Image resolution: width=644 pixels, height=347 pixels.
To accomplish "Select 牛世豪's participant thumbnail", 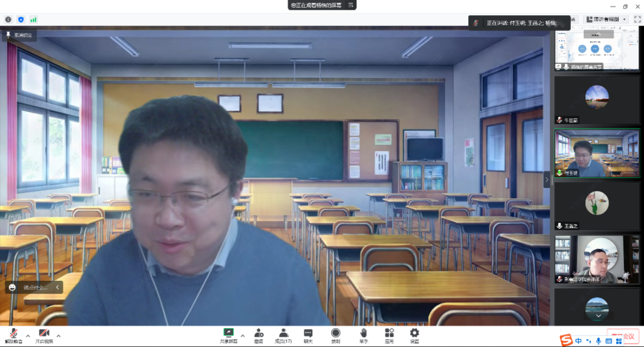I will coord(597,100).
